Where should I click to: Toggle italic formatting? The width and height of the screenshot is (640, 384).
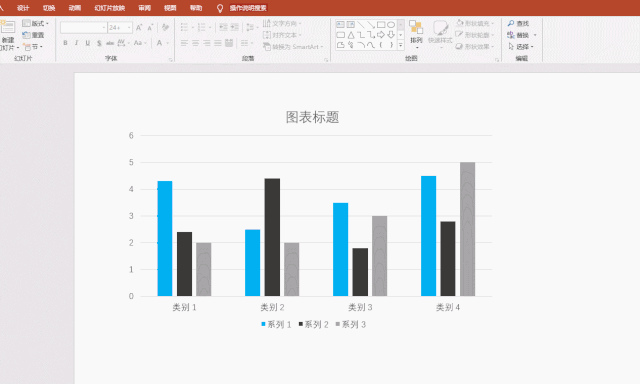[x=76, y=43]
